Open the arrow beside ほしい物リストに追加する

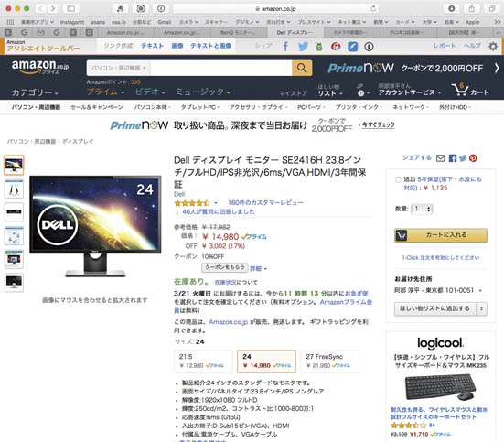point(481,308)
